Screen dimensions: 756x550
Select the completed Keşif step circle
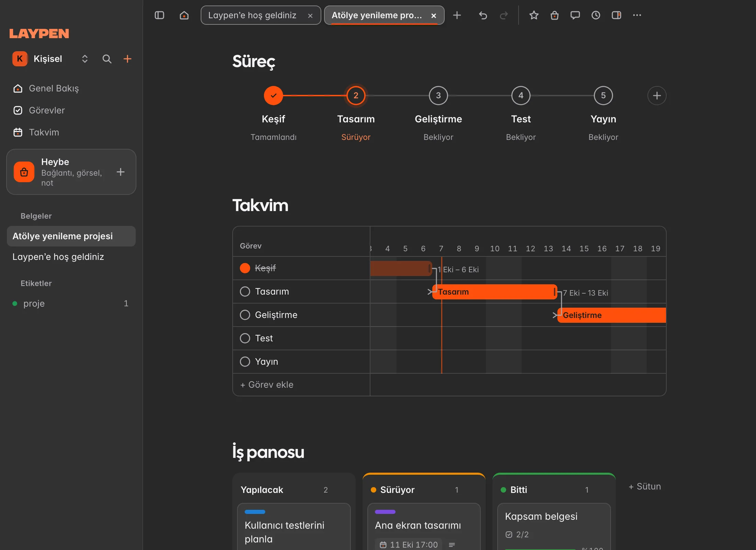(274, 96)
